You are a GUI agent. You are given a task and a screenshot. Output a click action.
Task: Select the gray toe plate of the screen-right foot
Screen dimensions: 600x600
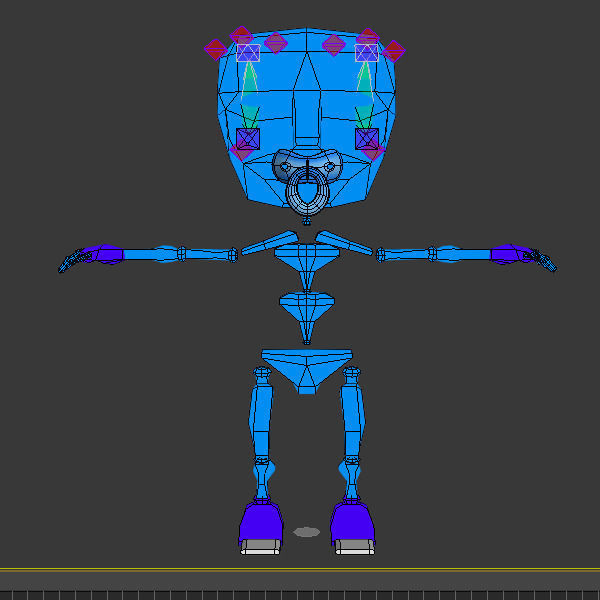[355, 547]
